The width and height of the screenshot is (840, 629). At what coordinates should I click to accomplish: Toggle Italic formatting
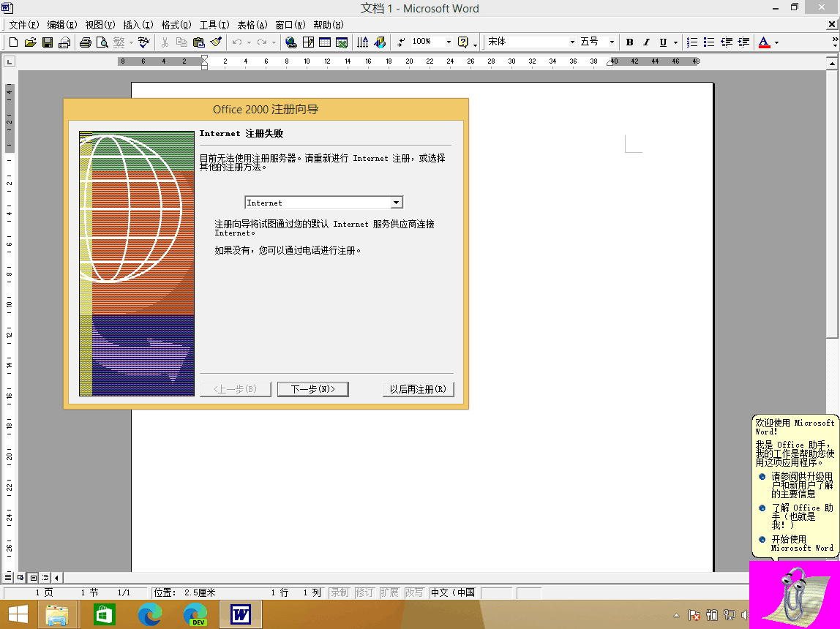tap(646, 42)
